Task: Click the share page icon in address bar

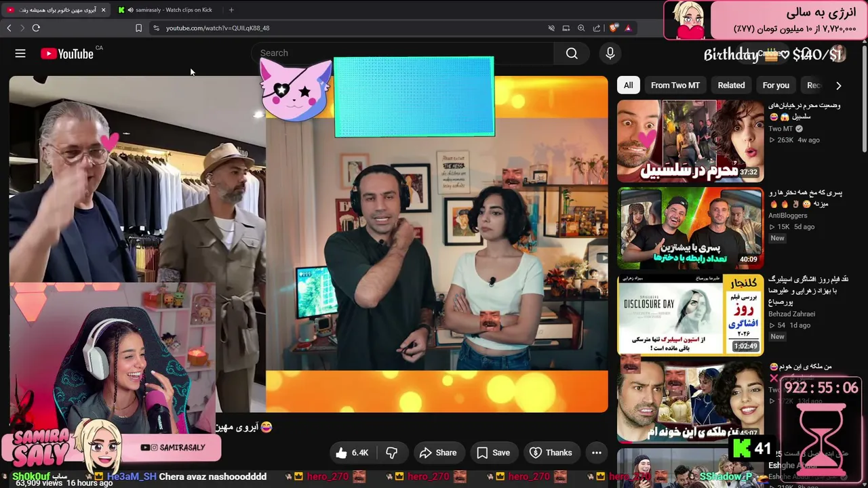Action: coord(597,28)
